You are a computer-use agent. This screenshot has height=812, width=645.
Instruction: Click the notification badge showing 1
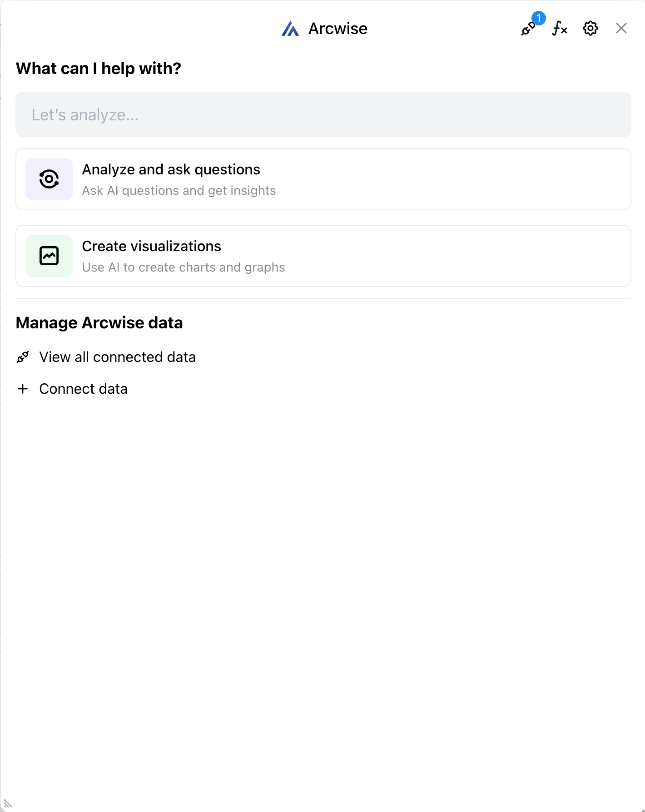pyautogui.click(x=538, y=19)
